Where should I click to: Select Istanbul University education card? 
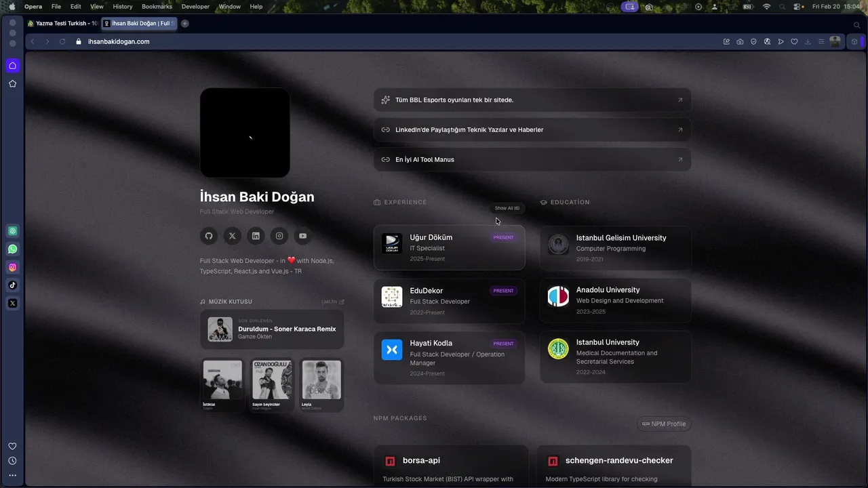coord(616,357)
